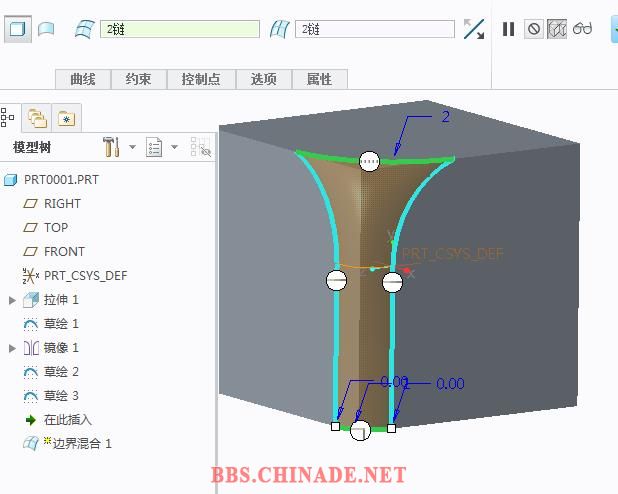Switch to the model tree navigator tab
Screen dimensions: 618x494
8,117
